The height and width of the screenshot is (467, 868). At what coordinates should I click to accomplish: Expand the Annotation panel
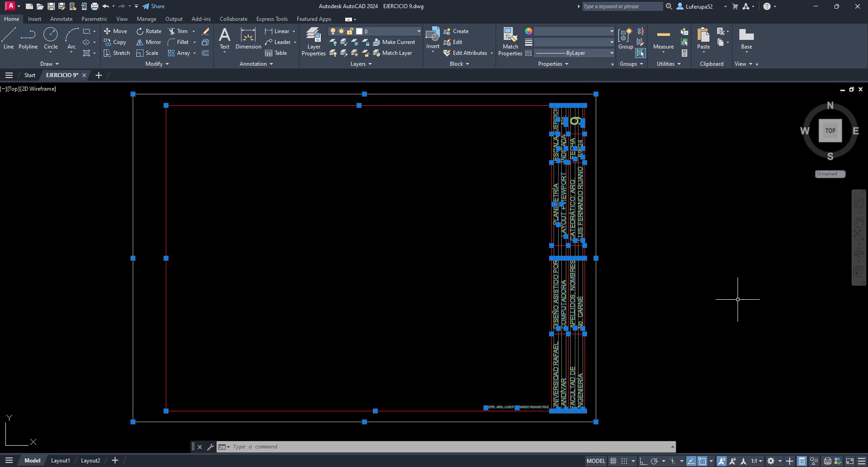click(x=256, y=64)
